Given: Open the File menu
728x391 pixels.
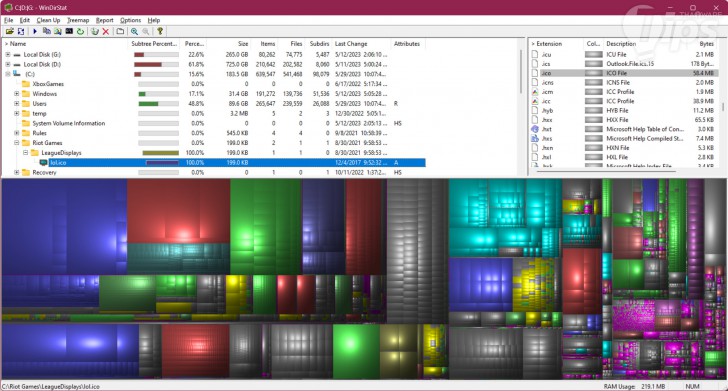Looking at the screenshot, I should pyautogui.click(x=9, y=20).
